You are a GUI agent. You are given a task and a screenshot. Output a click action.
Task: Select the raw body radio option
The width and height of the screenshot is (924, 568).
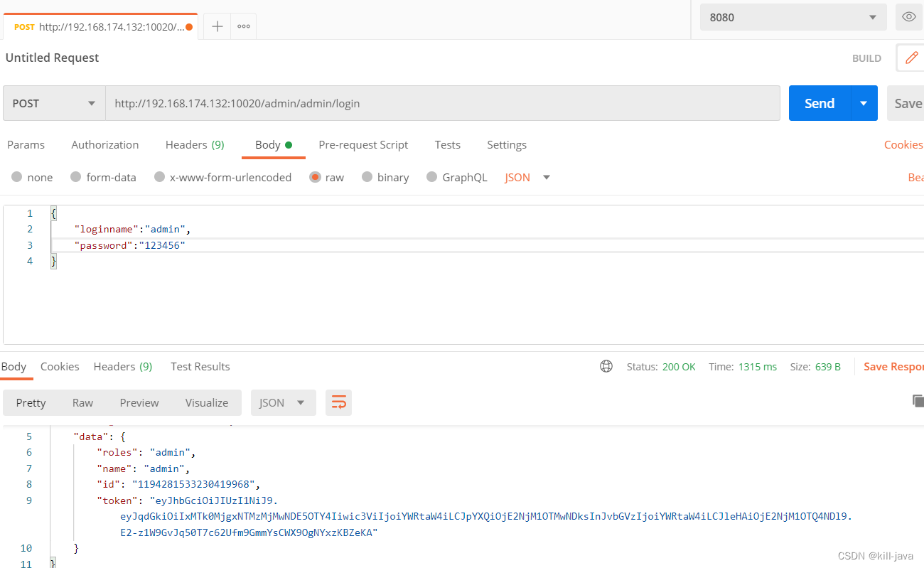[x=315, y=177]
